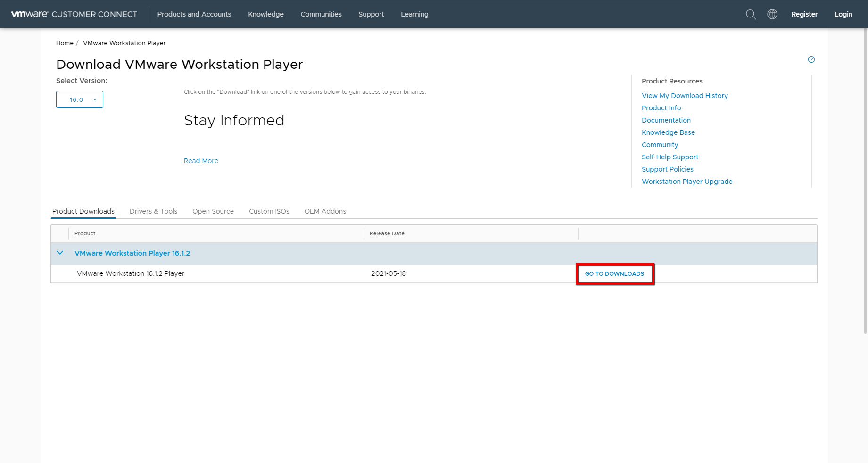
Task: Open the 16.0 version dropdown
Action: coord(80,99)
